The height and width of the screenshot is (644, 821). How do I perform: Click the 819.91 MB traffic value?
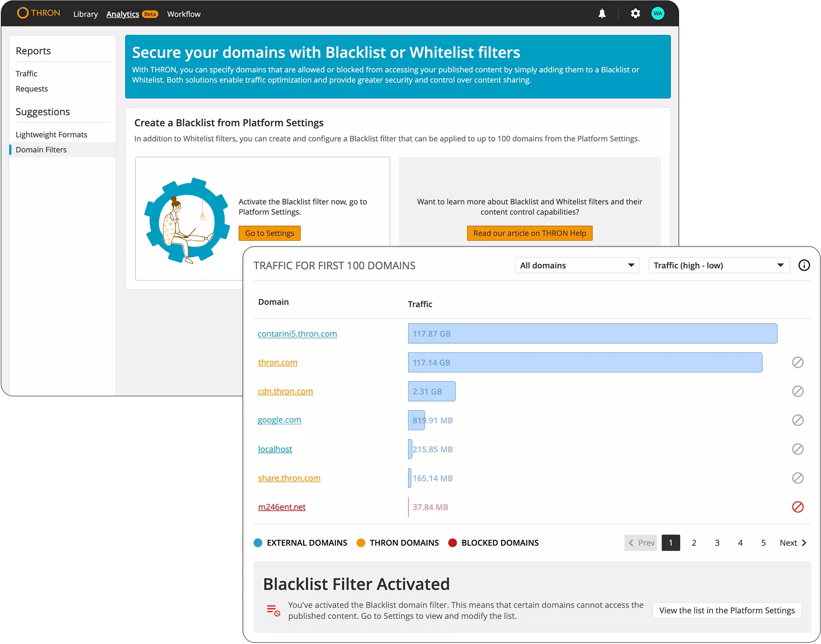pos(433,420)
